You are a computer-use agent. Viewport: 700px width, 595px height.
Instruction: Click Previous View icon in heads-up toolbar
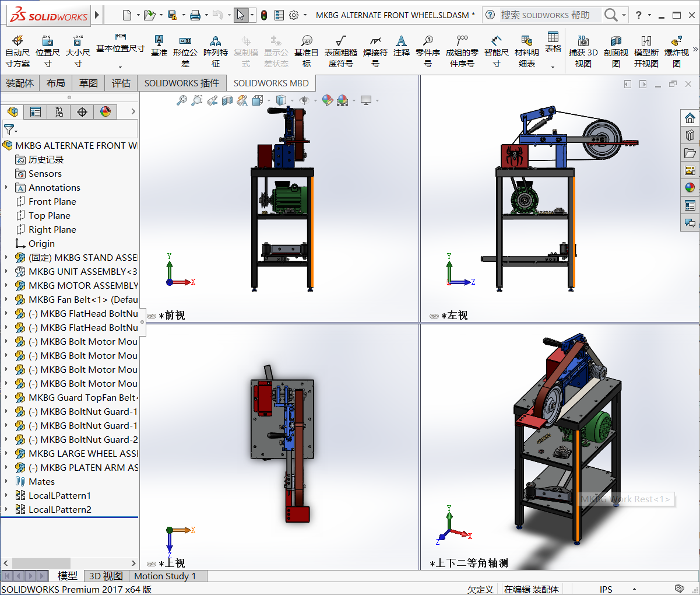[212, 100]
